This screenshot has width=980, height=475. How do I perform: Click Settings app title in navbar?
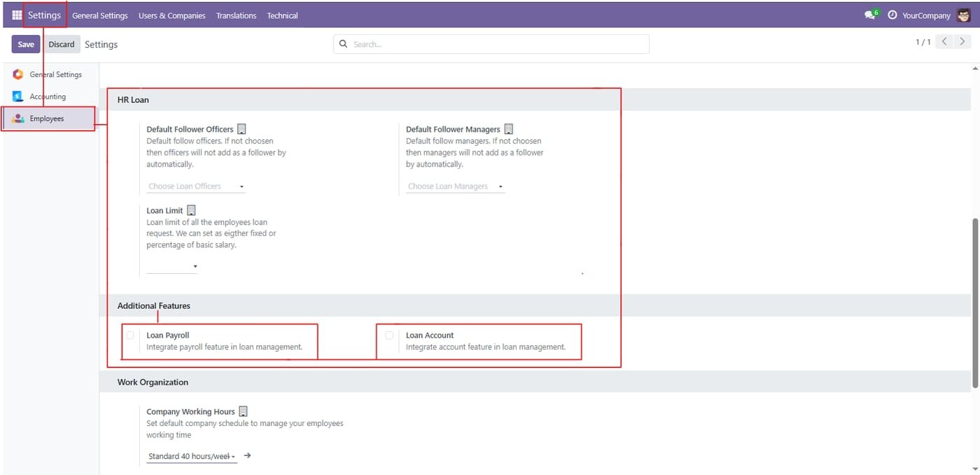(44, 15)
